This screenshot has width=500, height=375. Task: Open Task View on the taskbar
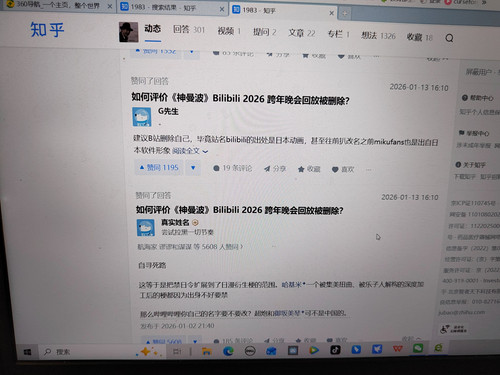(176, 351)
